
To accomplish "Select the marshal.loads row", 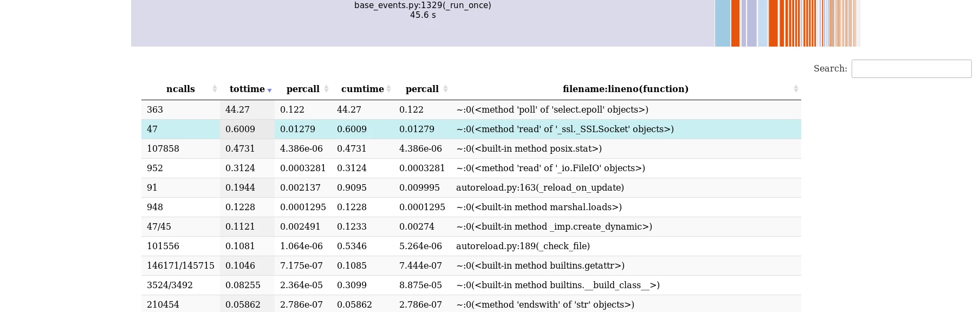I will (x=471, y=207).
